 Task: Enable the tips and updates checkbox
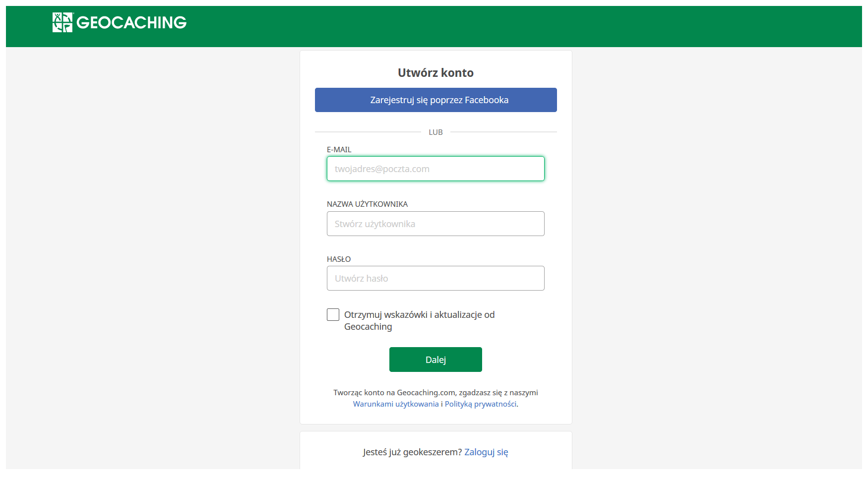tap(333, 315)
